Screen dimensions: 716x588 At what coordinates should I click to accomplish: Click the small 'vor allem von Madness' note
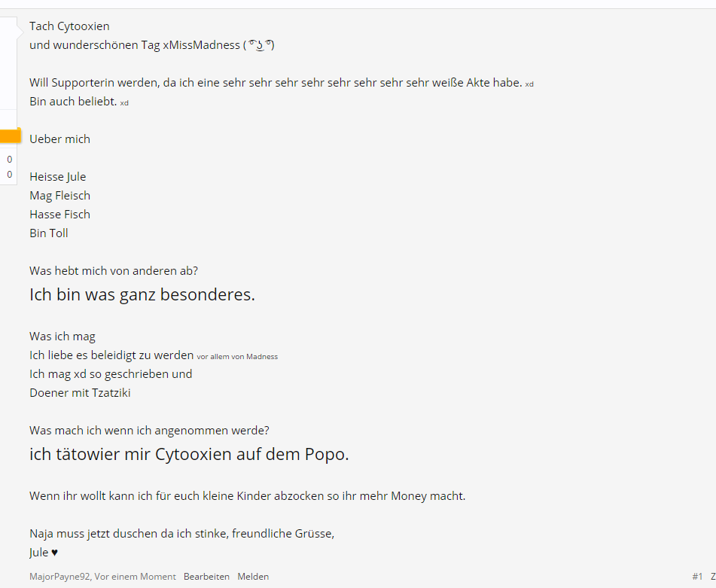[237, 357]
